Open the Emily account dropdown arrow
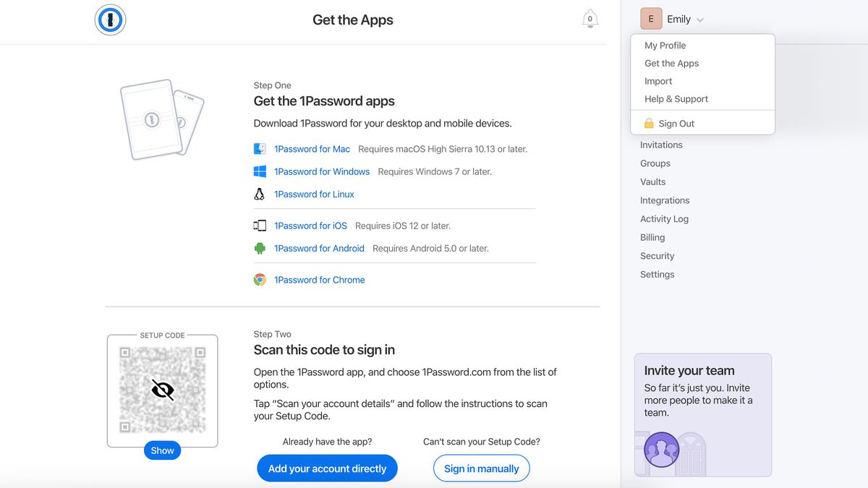 tap(700, 19)
